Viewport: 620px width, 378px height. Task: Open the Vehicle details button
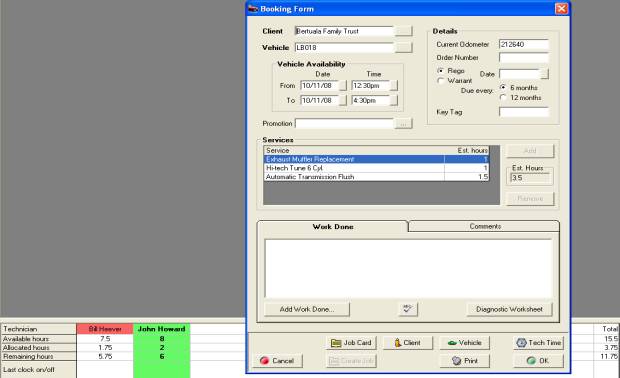pos(465,343)
